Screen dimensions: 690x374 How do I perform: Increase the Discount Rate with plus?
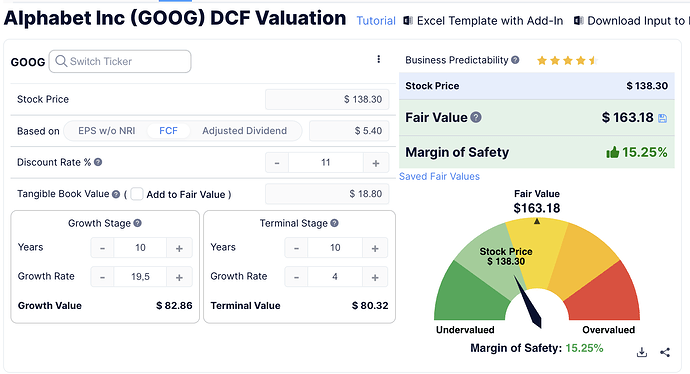tap(376, 163)
